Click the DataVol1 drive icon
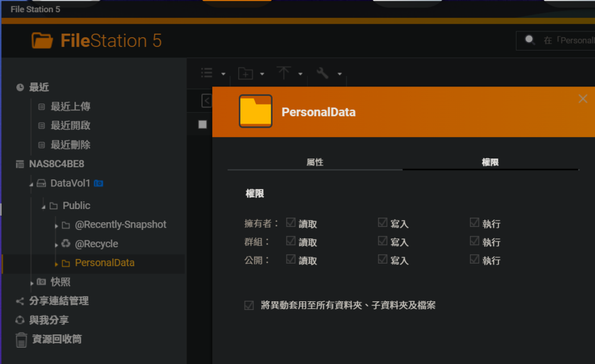 tap(41, 183)
